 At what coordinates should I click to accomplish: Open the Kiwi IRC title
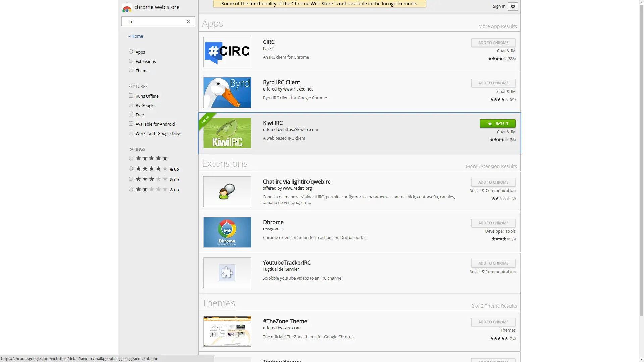click(x=273, y=123)
